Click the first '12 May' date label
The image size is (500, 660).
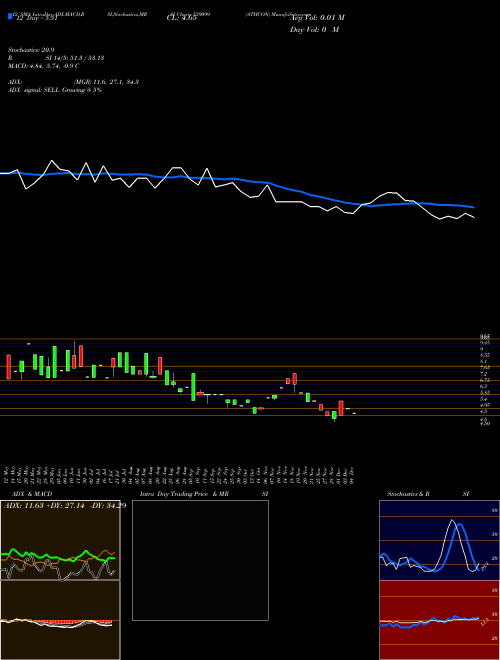point(7,474)
